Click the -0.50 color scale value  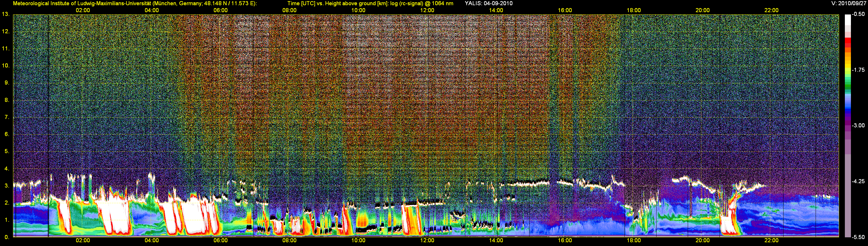click(858, 14)
